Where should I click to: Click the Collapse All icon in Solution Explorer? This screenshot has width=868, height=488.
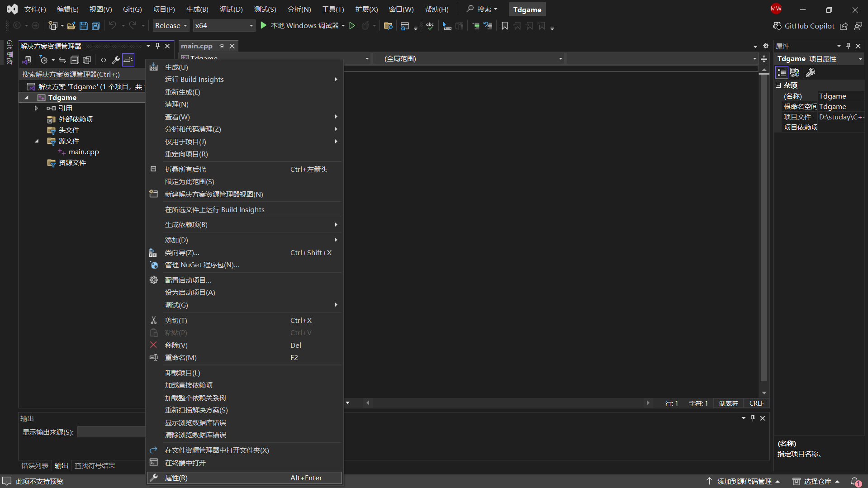tap(75, 60)
